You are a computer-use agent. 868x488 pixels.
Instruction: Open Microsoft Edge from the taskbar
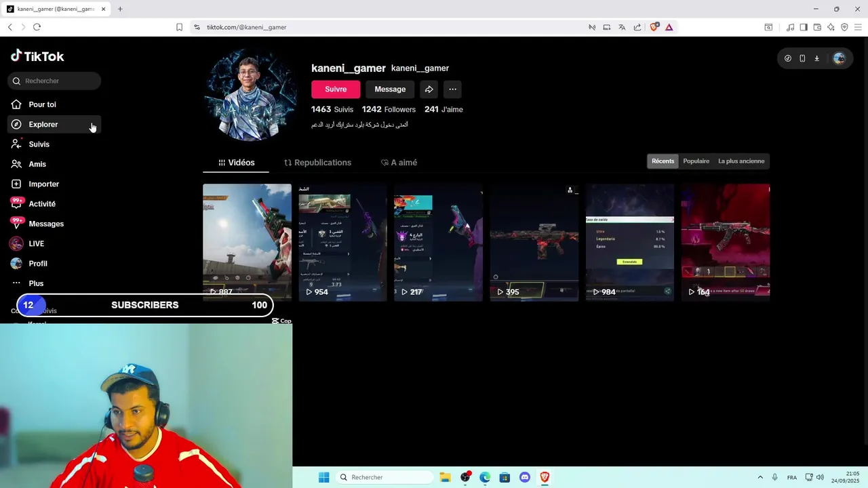pos(485,477)
